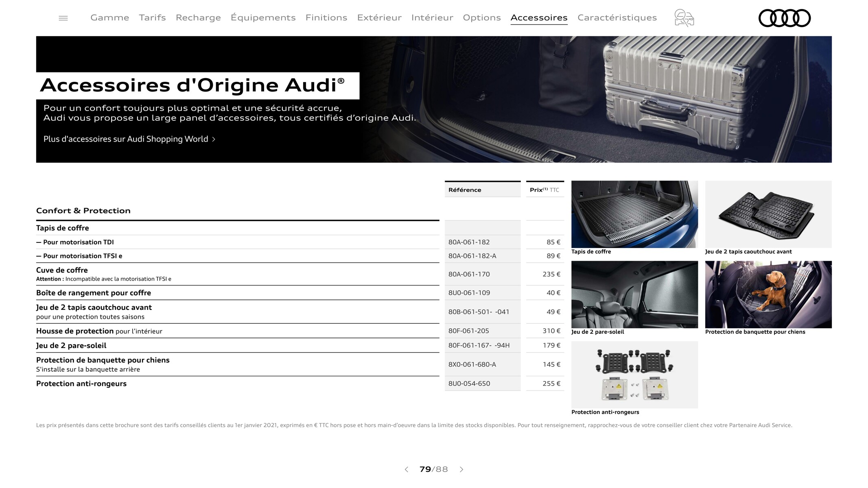Click the Housse de protection label

75,331
